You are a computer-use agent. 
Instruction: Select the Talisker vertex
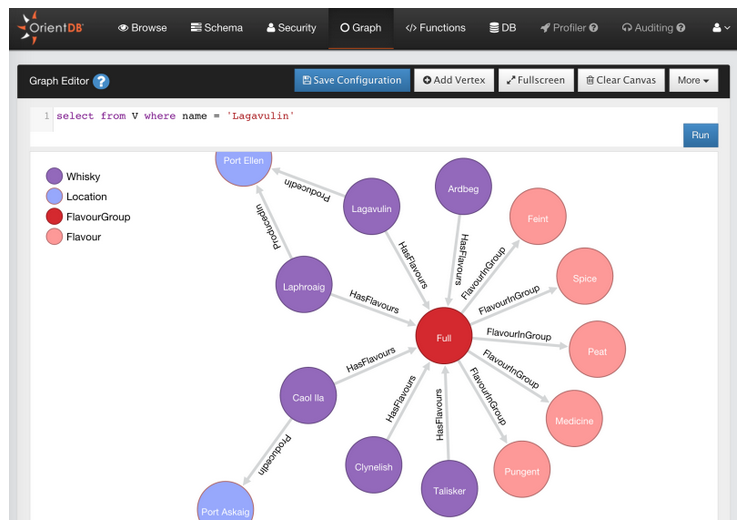[449, 489]
